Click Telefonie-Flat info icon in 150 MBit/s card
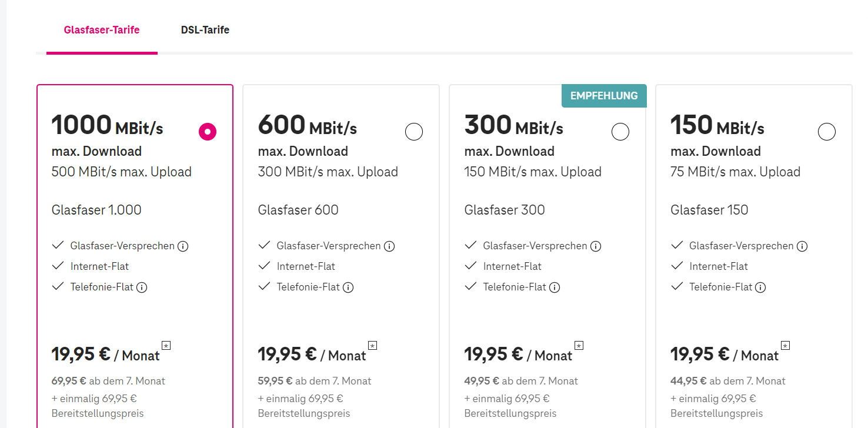The image size is (868, 428). pos(761,287)
